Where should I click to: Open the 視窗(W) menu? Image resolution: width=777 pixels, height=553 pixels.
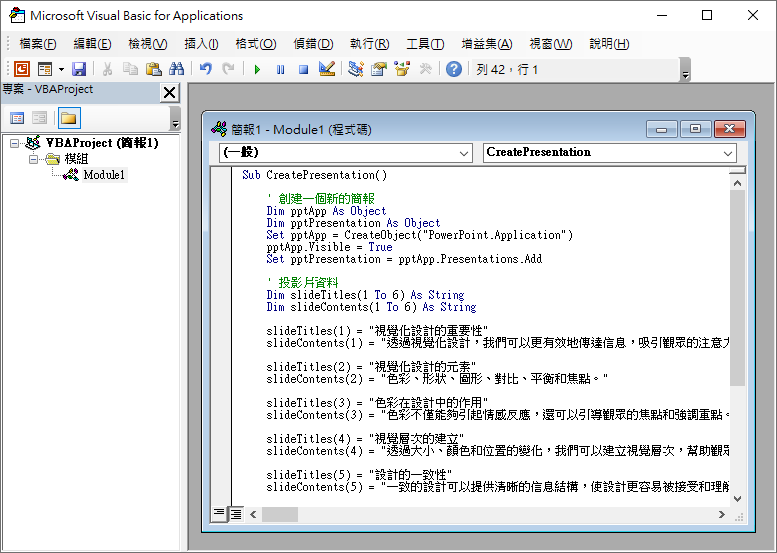pyautogui.click(x=551, y=44)
